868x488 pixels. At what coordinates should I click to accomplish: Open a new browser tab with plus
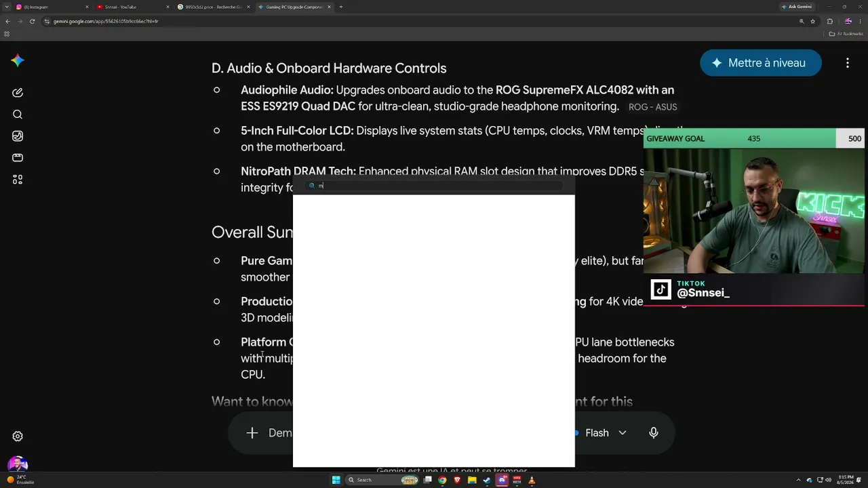(341, 7)
